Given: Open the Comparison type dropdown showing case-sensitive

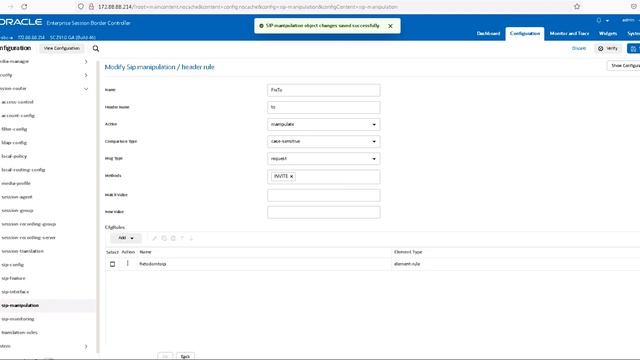Looking at the screenshot, I should coord(324,141).
